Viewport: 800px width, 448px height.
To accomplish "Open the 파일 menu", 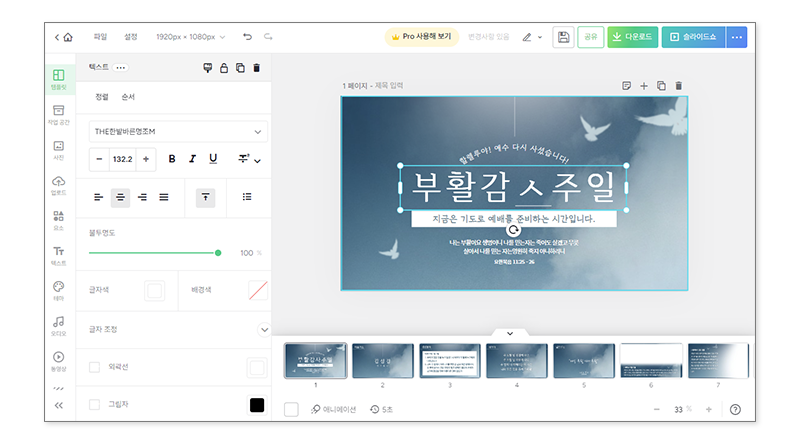I will tap(100, 37).
